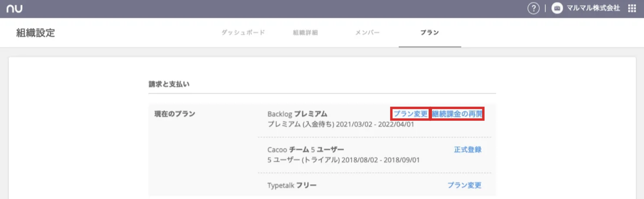Click the organization avatar icon

click(x=557, y=8)
